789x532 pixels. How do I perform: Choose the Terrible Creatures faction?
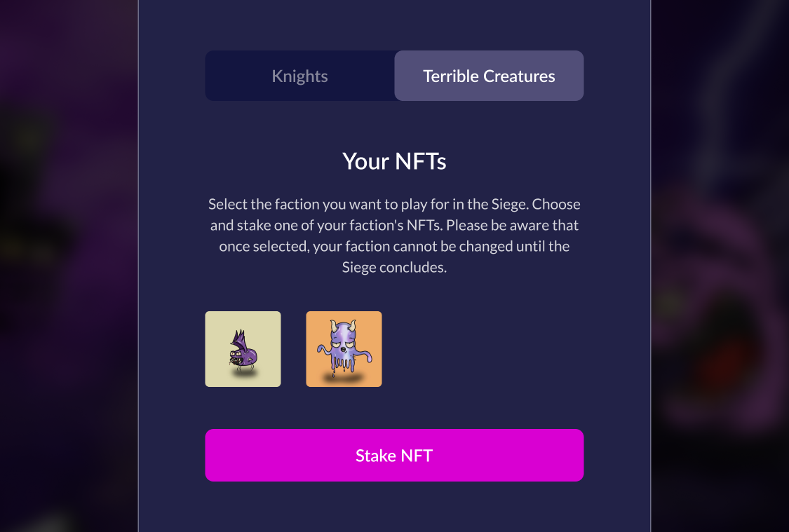coord(489,76)
